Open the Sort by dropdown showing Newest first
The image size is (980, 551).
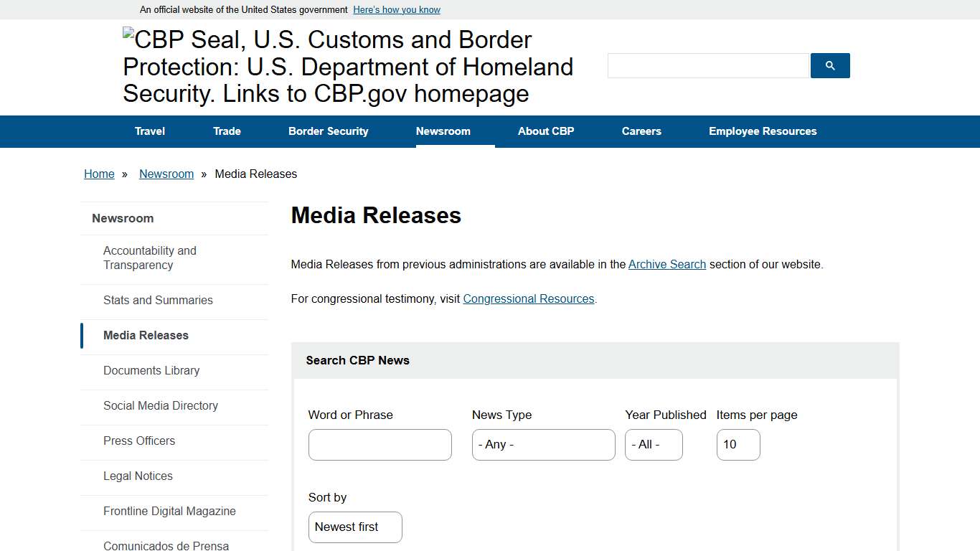(x=354, y=527)
